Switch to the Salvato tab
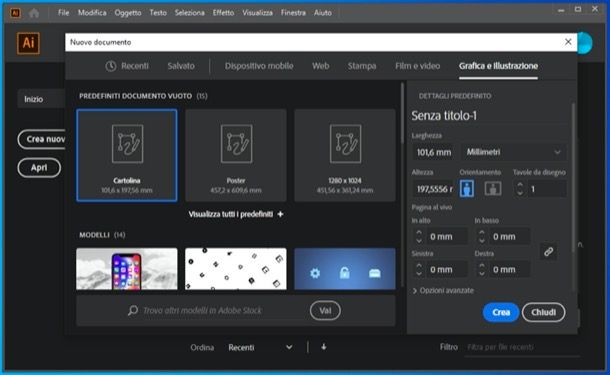 [x=181, y=66]
